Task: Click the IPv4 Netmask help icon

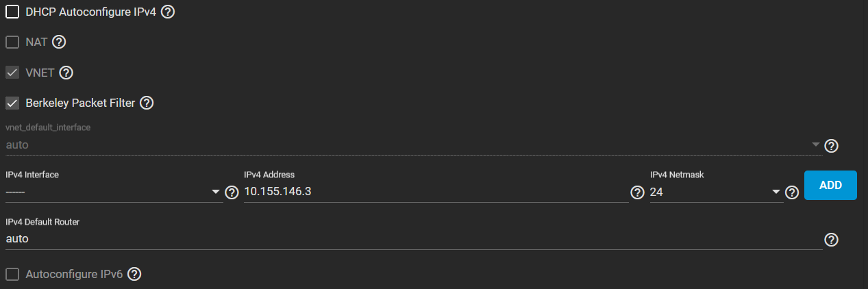Action: (792, 192)
